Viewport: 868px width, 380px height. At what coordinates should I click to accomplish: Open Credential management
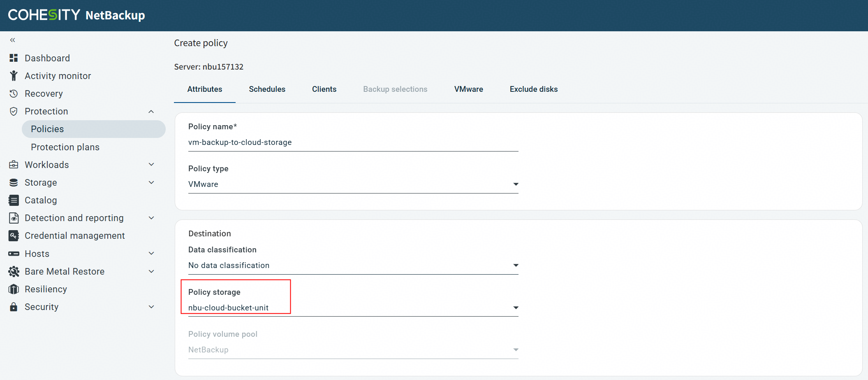tap(75, 235)
